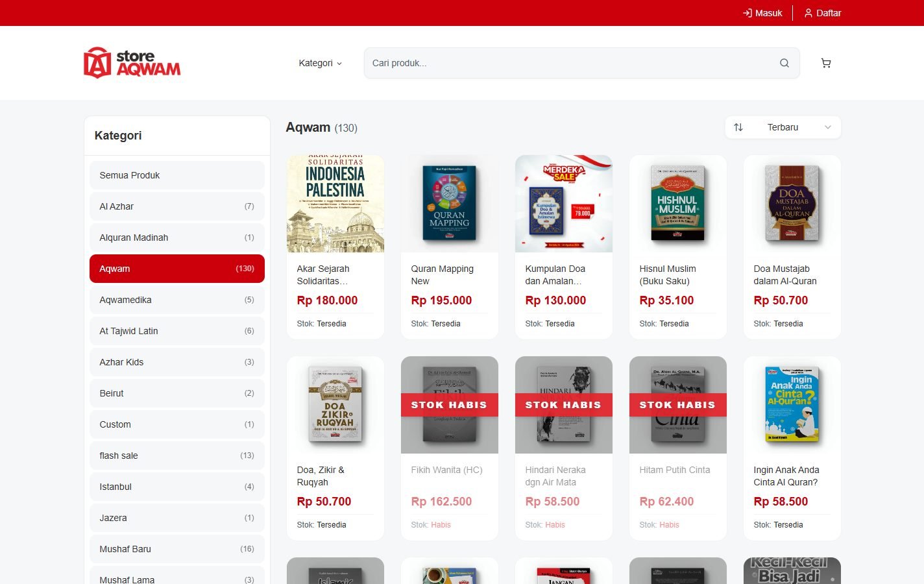
Task: Select Istanbul category
Action: tap(177, 487)
